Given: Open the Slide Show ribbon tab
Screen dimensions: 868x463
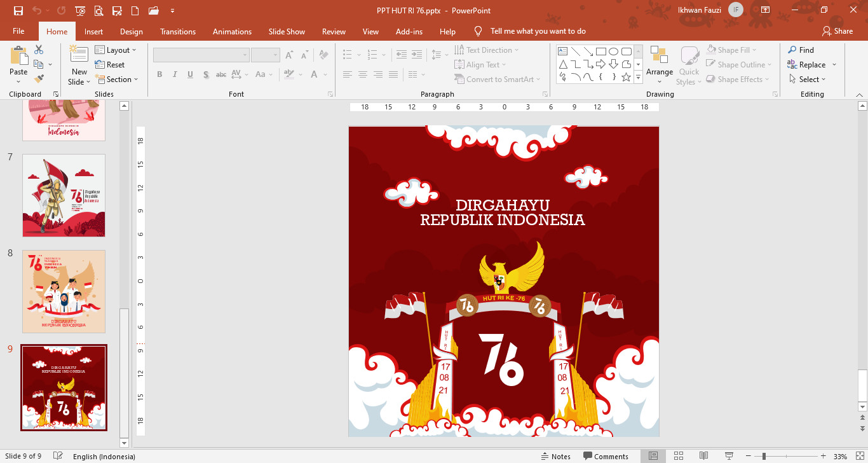Looking at the screenshot, I should point(287,31).
